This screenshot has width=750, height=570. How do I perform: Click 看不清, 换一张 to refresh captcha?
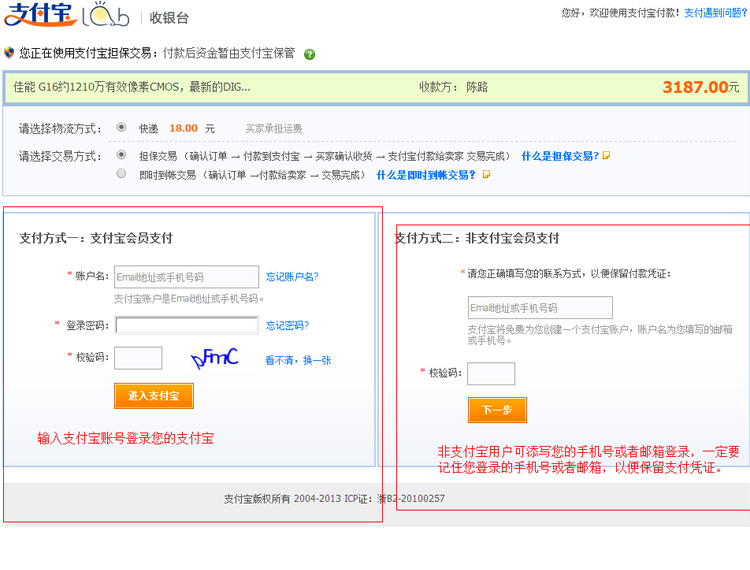[298, 360]
